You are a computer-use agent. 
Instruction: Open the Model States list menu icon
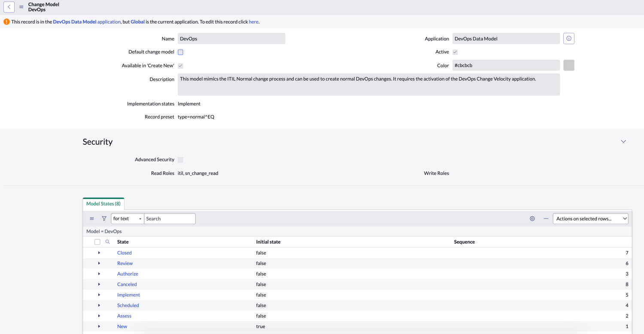[92, 219]
